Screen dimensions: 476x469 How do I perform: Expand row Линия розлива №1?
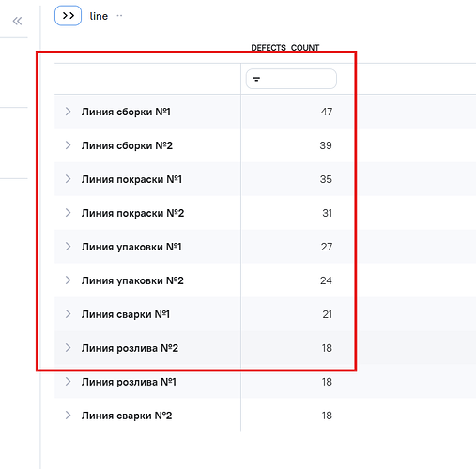pyautogui.click(x=68, y=382)
